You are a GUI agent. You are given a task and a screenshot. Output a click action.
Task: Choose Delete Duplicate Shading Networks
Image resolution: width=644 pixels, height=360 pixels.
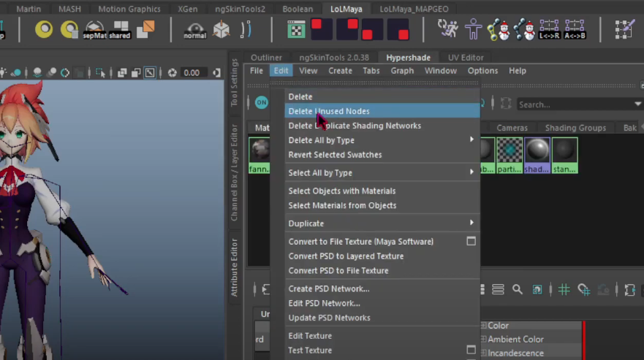pos(382,126)
